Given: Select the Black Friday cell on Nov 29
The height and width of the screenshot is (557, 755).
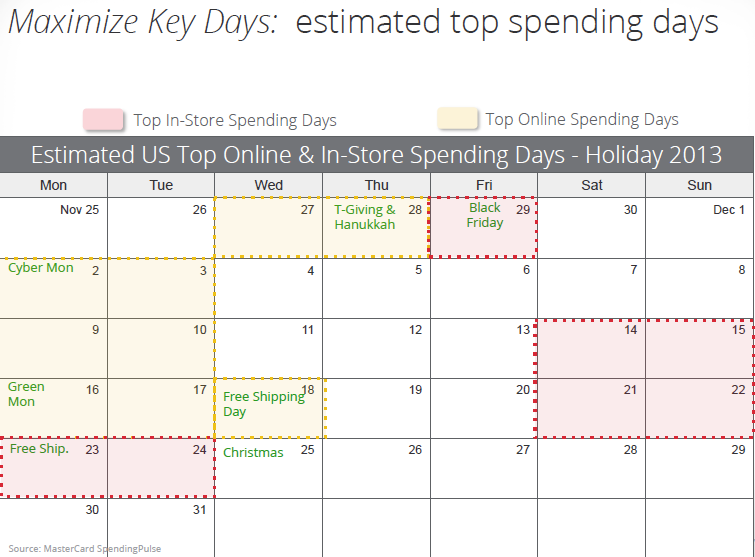Looking at the screenshot, I should [x=483, y=227].
